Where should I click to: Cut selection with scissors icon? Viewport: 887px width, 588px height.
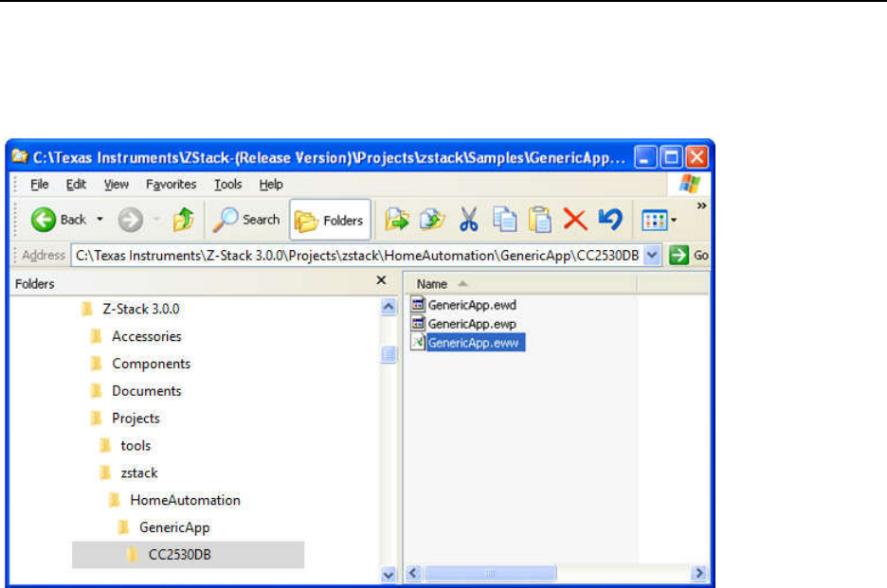pyautogui.click(x=468, y=220)
